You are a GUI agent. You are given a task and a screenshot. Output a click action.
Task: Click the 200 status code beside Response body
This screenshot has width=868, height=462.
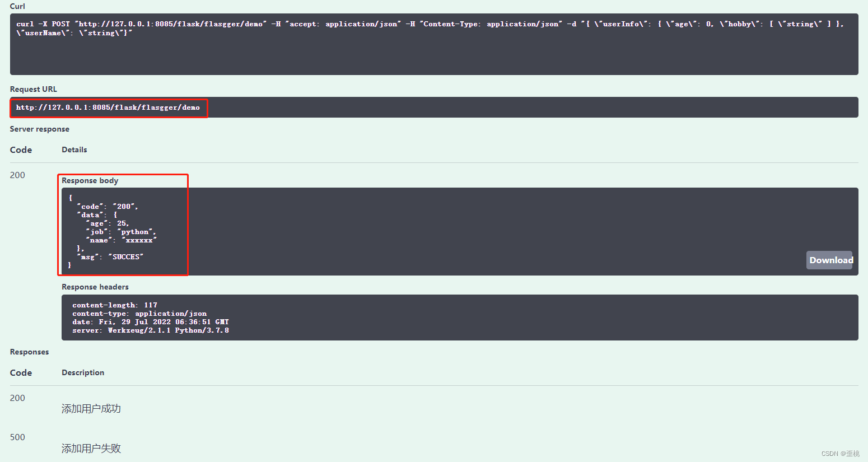[17, 175]
